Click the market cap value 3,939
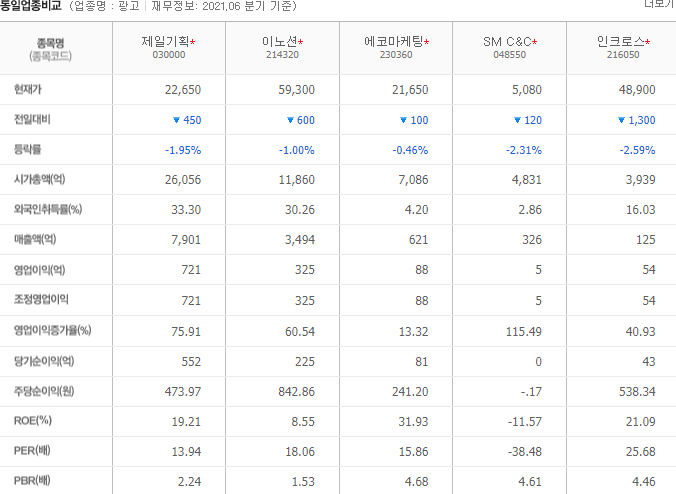 tap(641, 180)
